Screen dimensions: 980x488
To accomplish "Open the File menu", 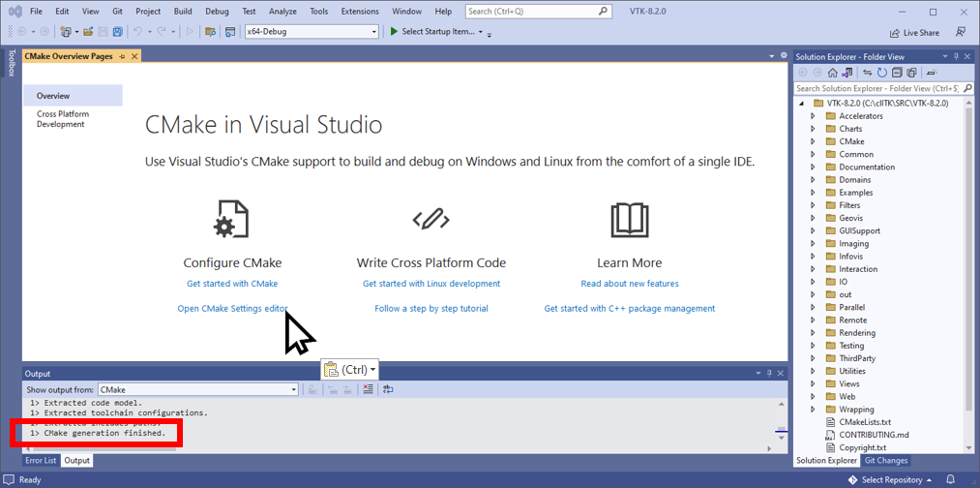I will (36, 12).
